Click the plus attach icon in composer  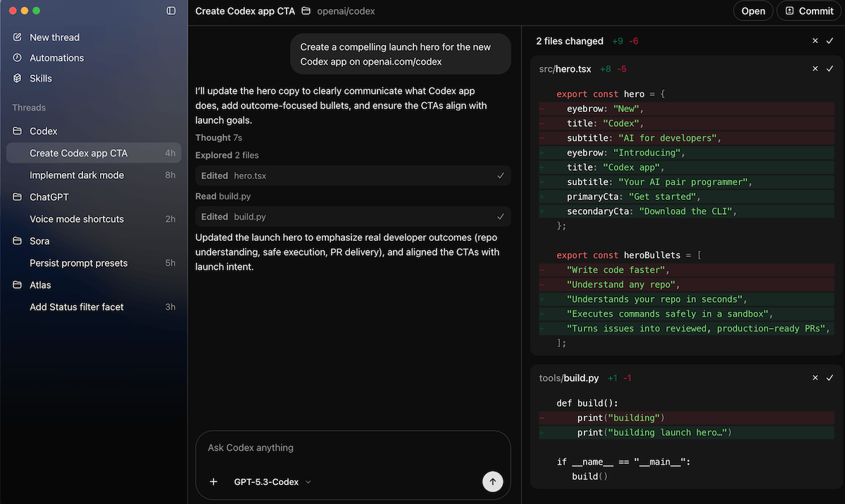coord(214,482)
